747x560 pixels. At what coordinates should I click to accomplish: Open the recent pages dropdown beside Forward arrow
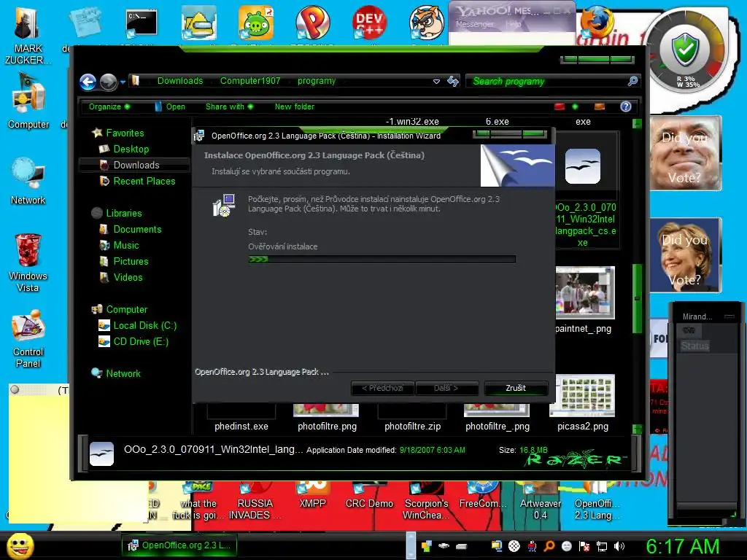click(123, 82)
